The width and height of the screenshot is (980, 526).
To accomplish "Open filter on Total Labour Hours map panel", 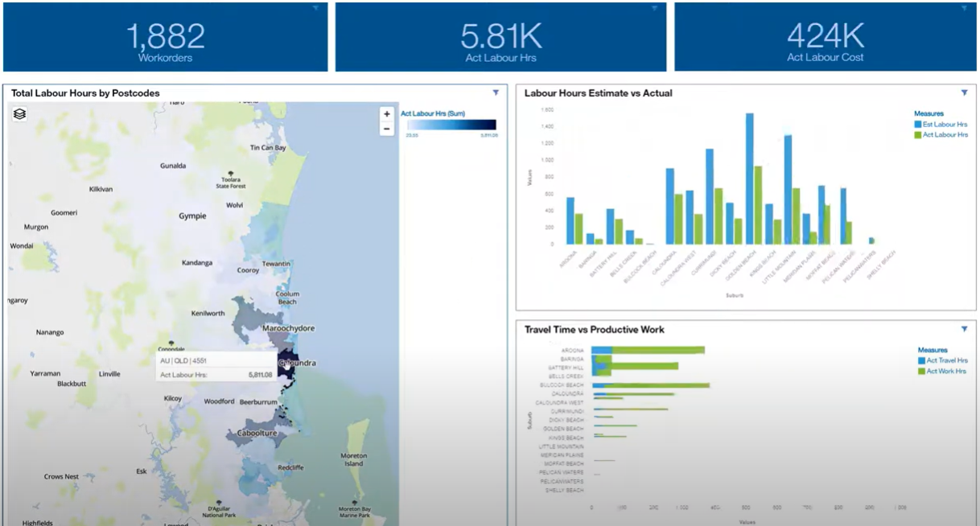I will click(496, 93).
